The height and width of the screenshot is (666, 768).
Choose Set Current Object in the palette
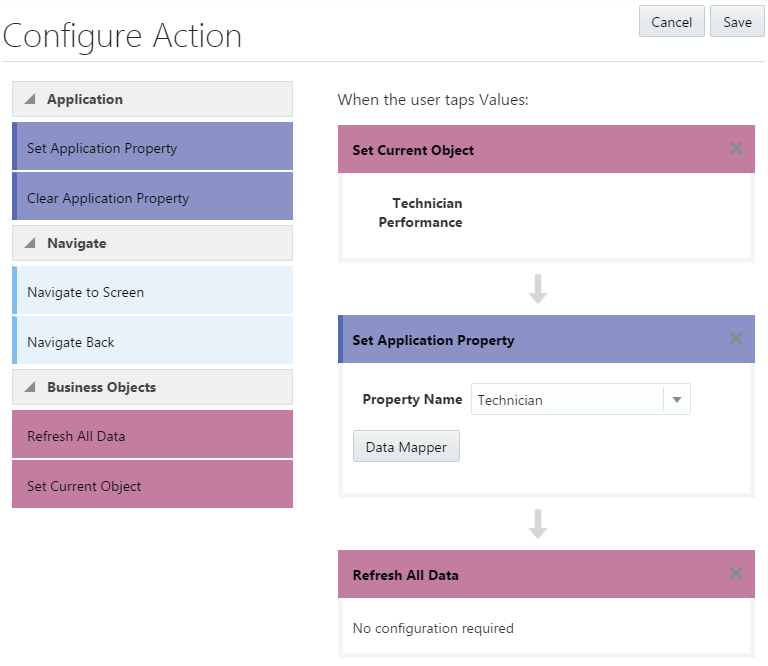pyautogui.click(x=152, y=486)
